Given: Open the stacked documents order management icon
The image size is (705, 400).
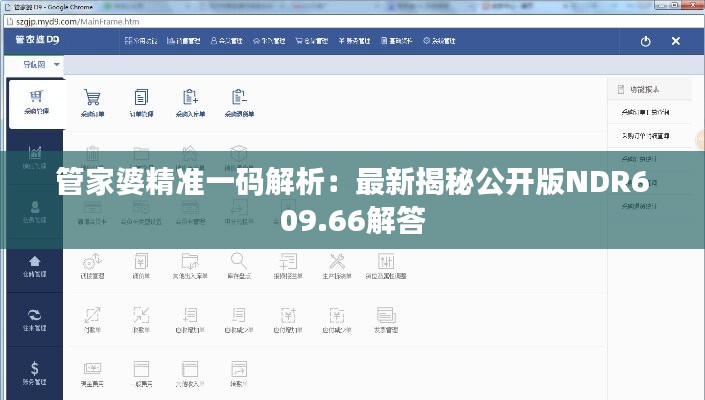Looking at the screenshot, I should (141, 97).
